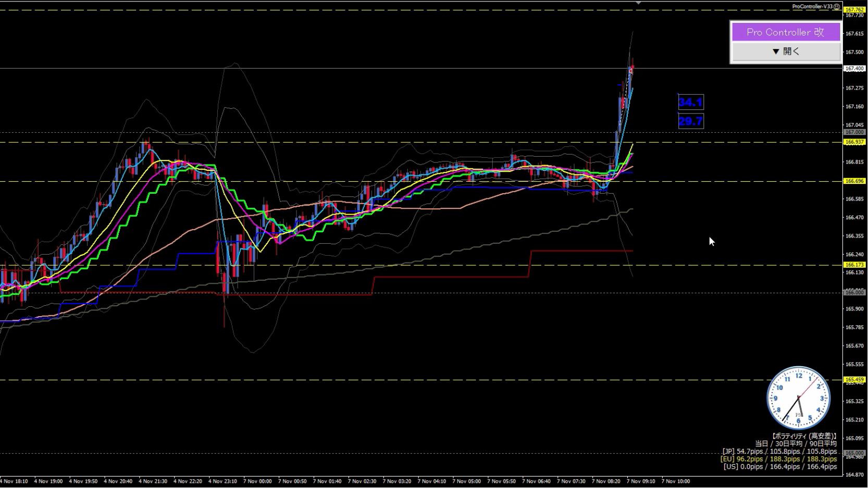
Task: Click the ProController-V33 expert advisor label
Action: click(812, 7)
